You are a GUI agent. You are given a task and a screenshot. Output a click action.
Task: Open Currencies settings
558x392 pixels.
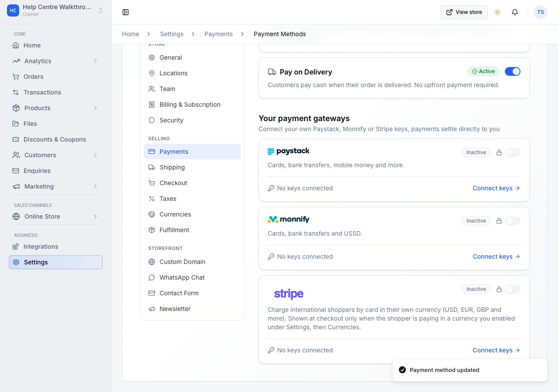point(192,214)
